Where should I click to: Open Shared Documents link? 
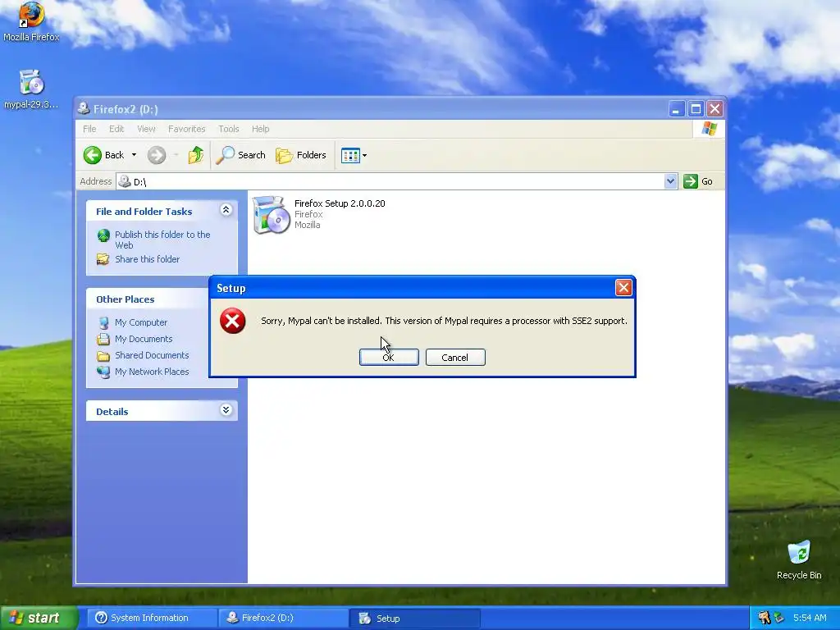[x=152, y=355]
